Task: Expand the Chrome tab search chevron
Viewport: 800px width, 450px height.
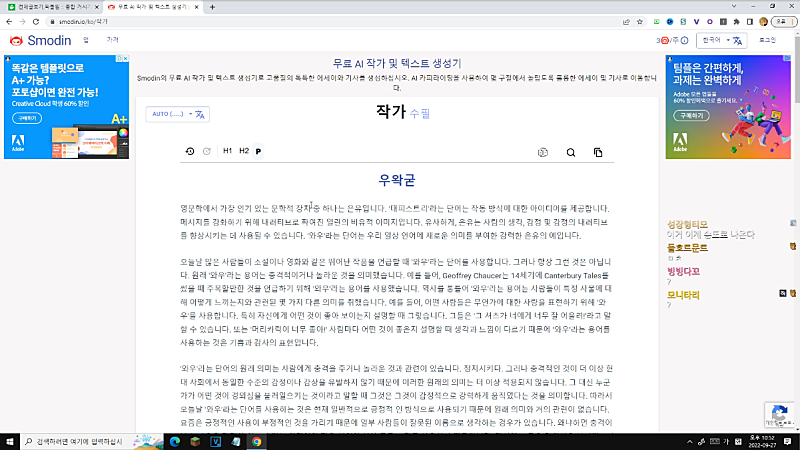Action: click(734, 7)
